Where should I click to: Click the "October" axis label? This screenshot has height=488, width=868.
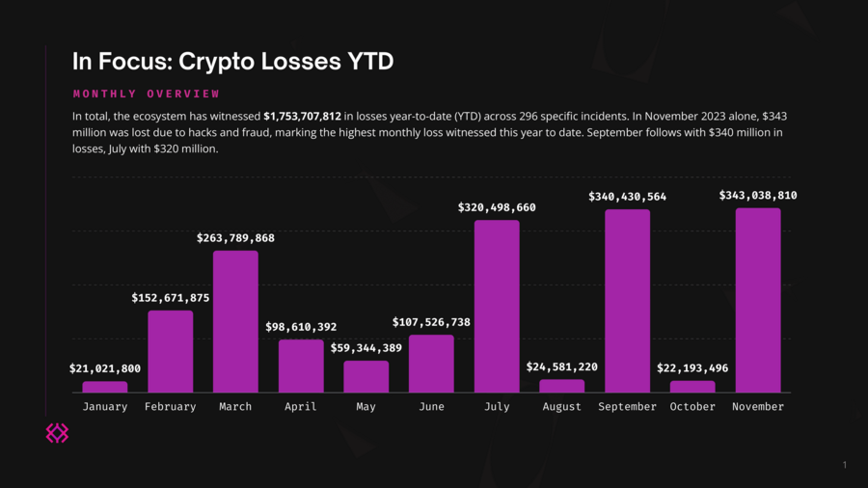[692, 407]
